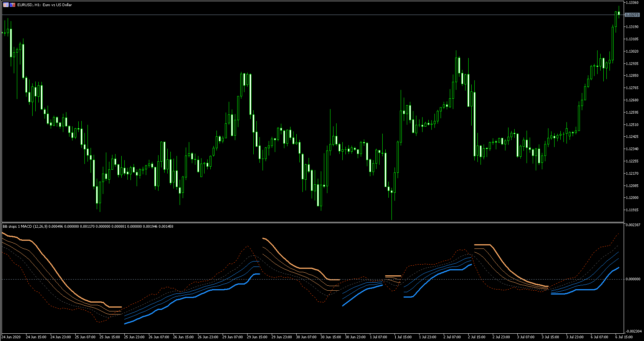644x341 pixels.
Task: Click the '1 Jul 23:00' time axis label
Action: pos(428,337)
